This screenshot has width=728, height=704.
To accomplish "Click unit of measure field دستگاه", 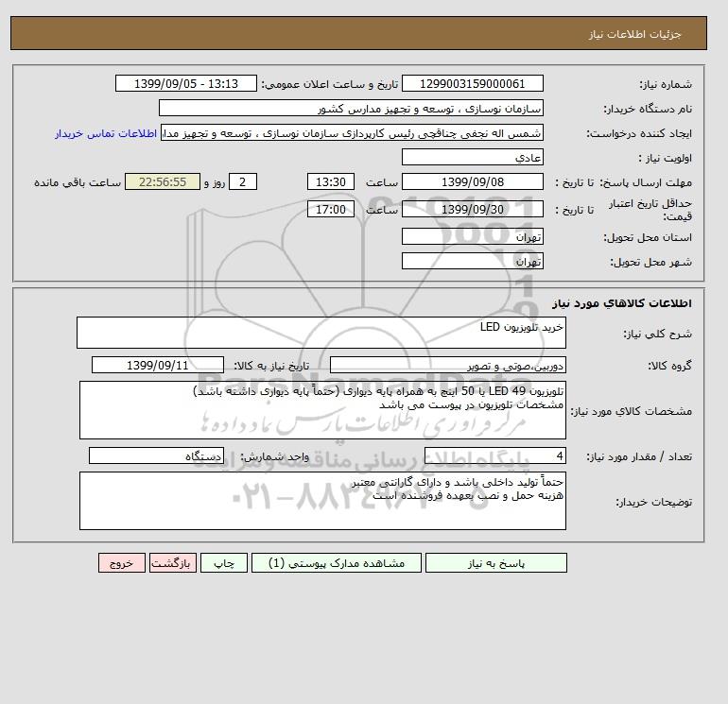I will coord(156,455).
